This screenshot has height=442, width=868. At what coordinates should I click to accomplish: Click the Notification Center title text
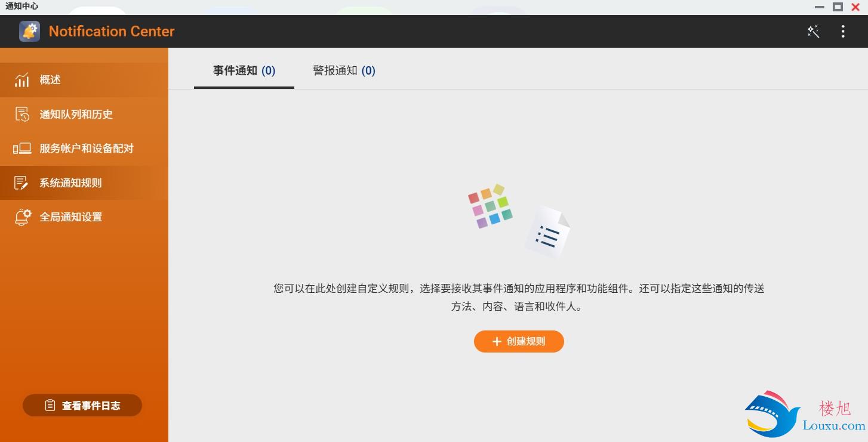coord(112,32)
